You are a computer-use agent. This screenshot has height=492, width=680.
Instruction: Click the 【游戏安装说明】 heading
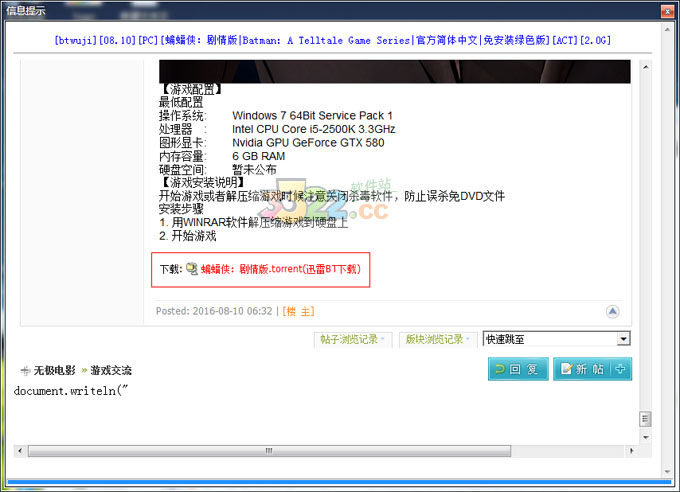(x=202, y=183)
